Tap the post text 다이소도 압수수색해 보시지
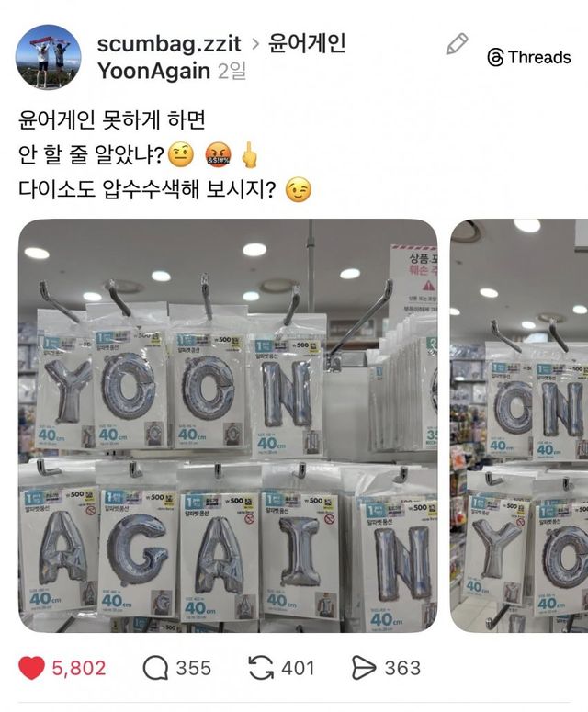Viewport: 588px width, 712px height. pos(147,189)
